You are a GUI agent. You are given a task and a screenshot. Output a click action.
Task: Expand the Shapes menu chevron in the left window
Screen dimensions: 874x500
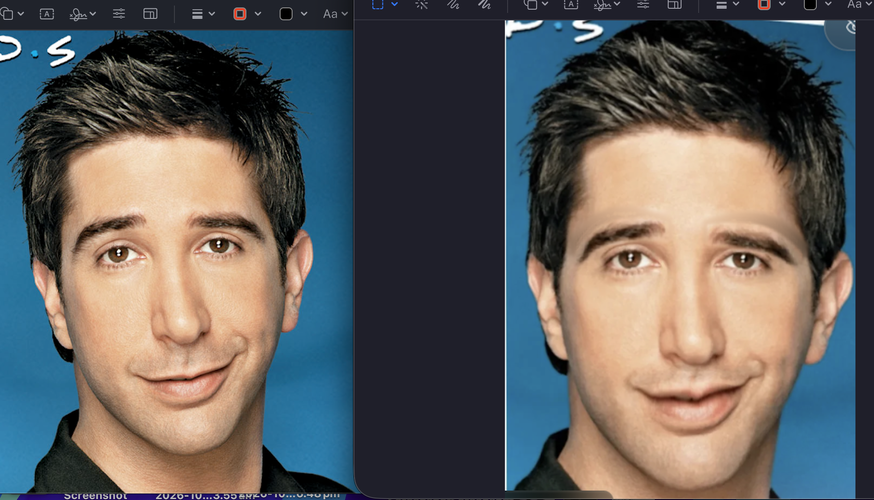[21, 14]
